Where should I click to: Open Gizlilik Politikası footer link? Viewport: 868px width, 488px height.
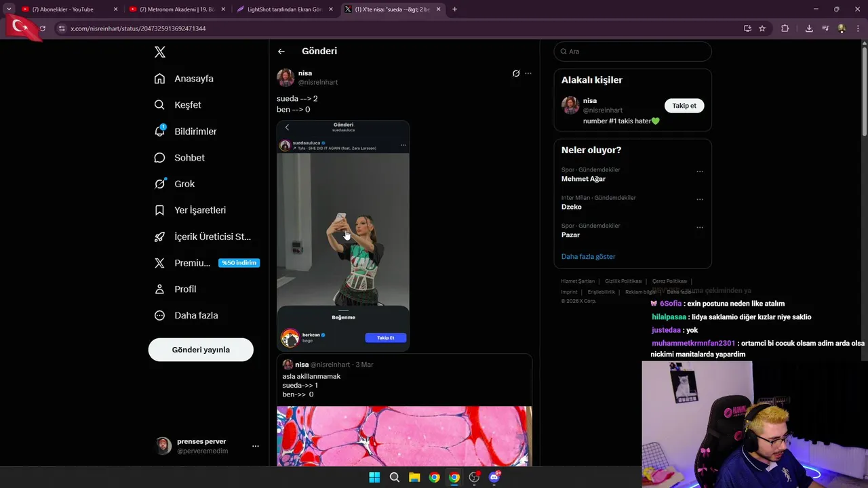[623, 281]
